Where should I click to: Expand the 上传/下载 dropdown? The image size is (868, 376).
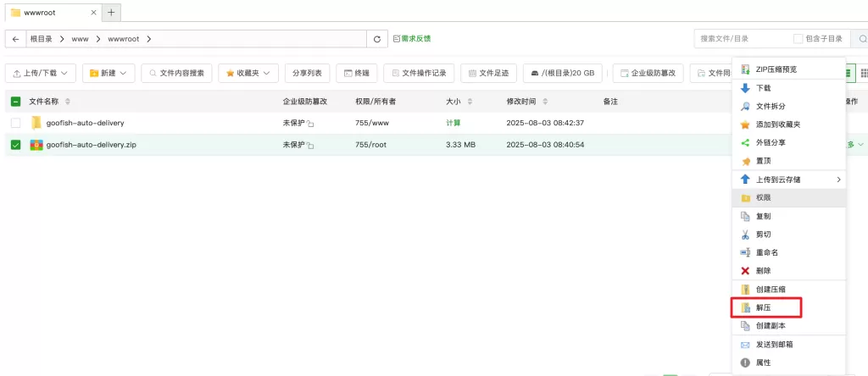point(41,74)
